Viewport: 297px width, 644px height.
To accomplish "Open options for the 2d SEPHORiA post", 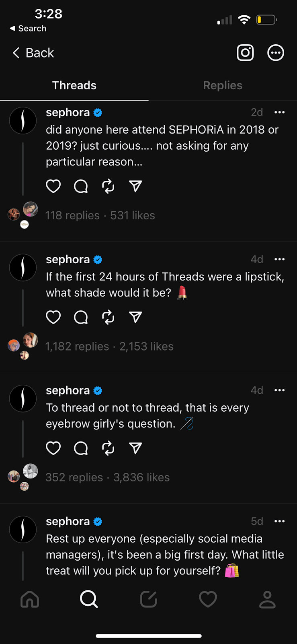I will [279, 112].
